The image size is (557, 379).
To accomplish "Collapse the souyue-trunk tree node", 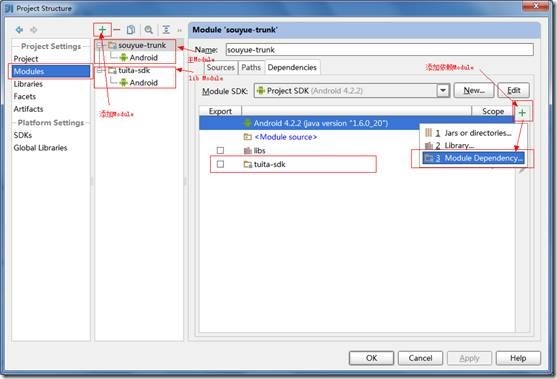I will pyautogui.click(x=99, y=45).
